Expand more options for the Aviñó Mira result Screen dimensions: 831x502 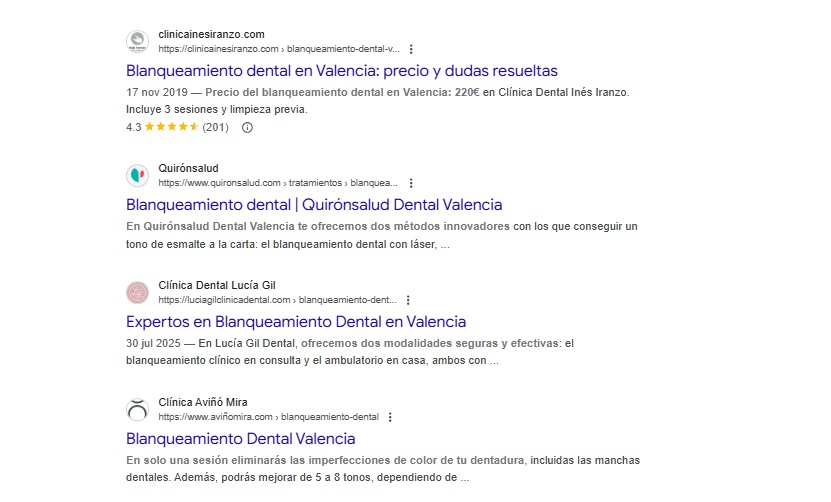coord(390,417)
